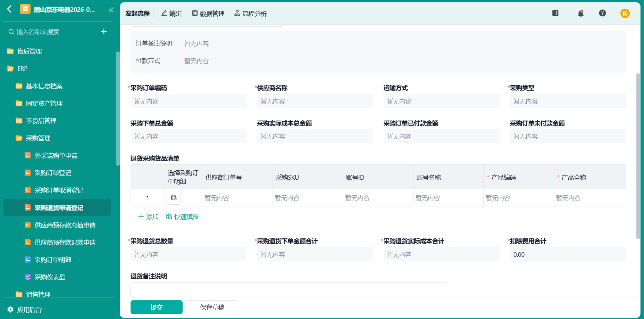Collapse the sidebar with double chevron

coord(111,9)
